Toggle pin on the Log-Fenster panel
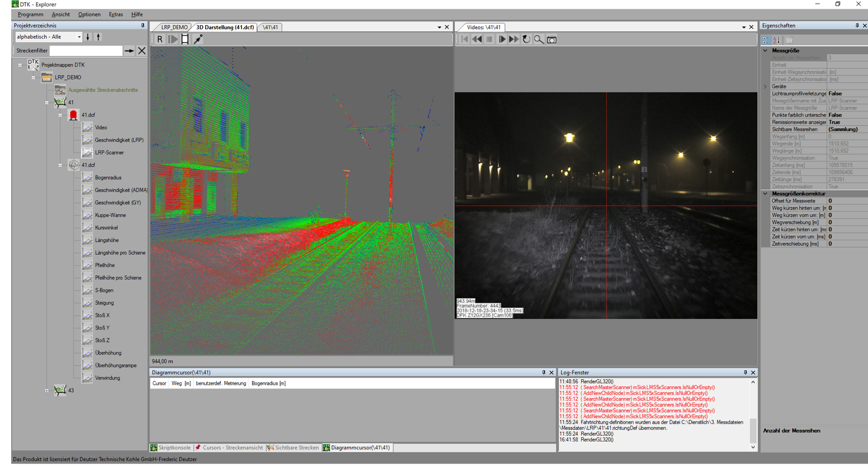 pyautogui.click(x=745, y=373)
